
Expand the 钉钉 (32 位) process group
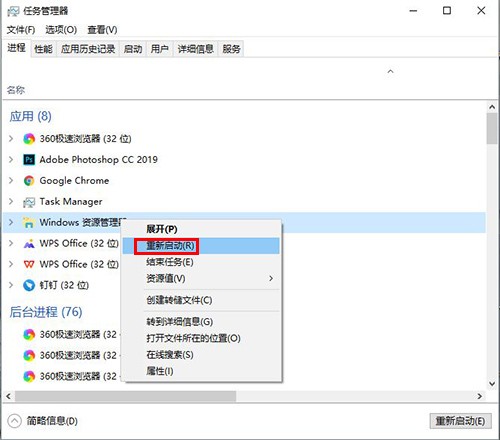click(x=11, y=285)
